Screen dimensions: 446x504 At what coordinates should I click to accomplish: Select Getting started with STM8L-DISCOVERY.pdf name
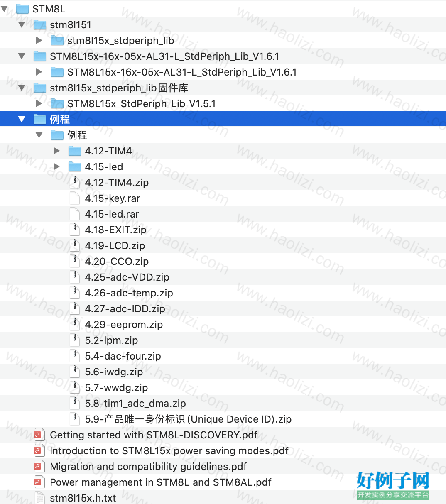point(154,435)
